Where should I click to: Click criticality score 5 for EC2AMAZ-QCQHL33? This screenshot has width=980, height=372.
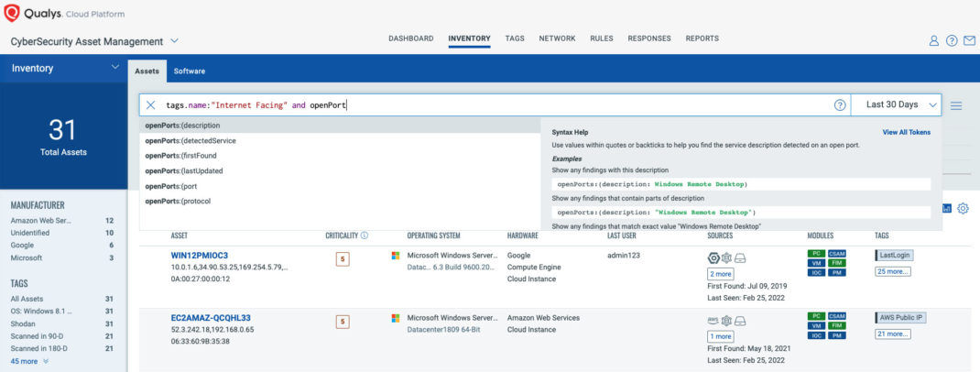343,322
